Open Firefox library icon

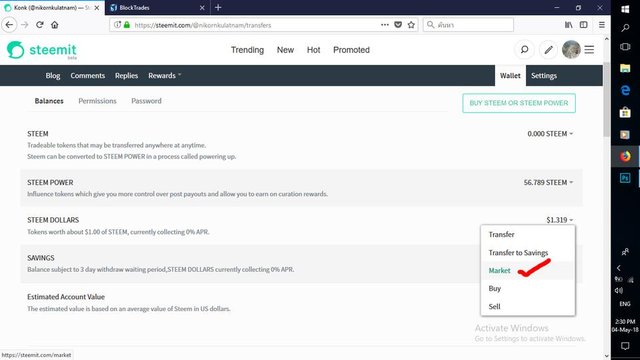point(568,25)
